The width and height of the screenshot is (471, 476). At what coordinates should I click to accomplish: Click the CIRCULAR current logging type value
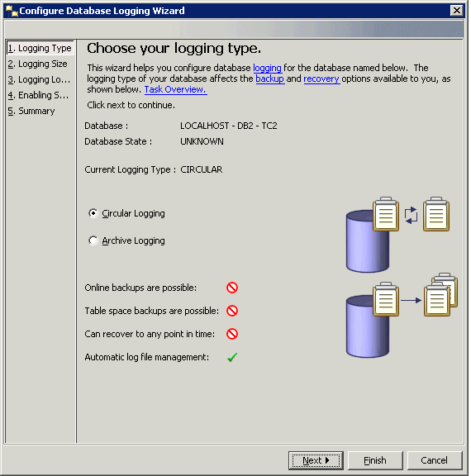(x=201, y=169)
